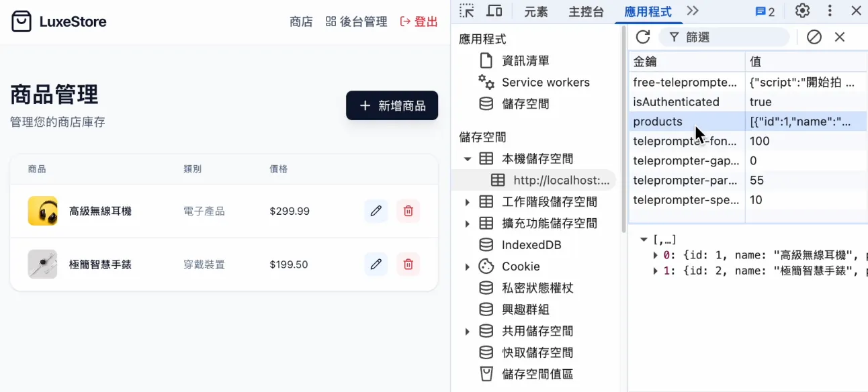Click the value true for isAuthenticated
Screen dimensions: 868x392
coord(761,102)
